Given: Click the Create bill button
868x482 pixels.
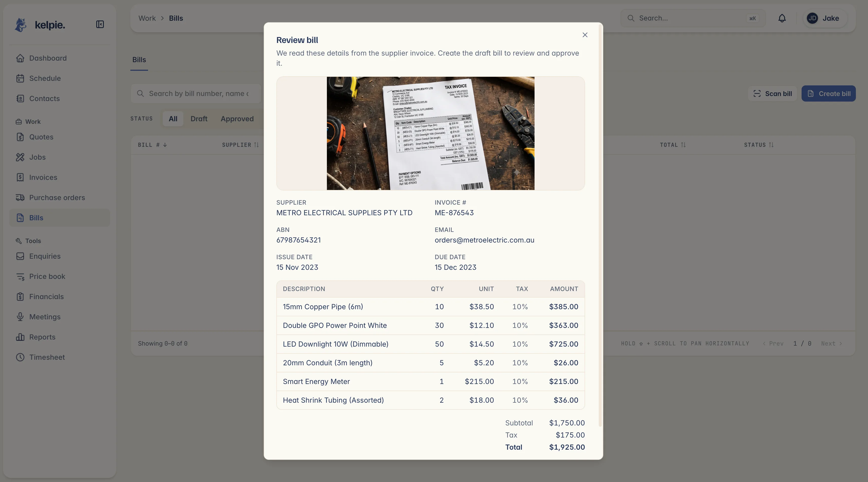Looking at the screenshot, I should 829,94.
